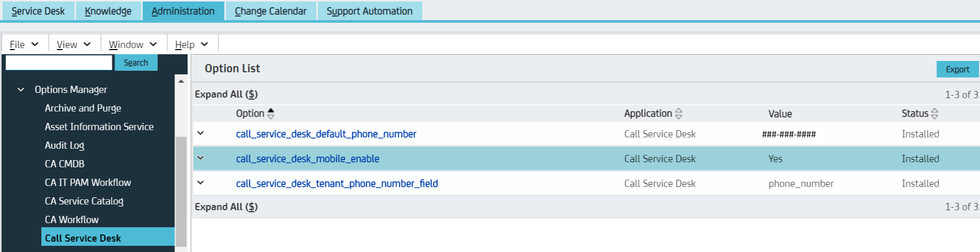
Task: Click the Export button
Action: click(x=957, y=69)
